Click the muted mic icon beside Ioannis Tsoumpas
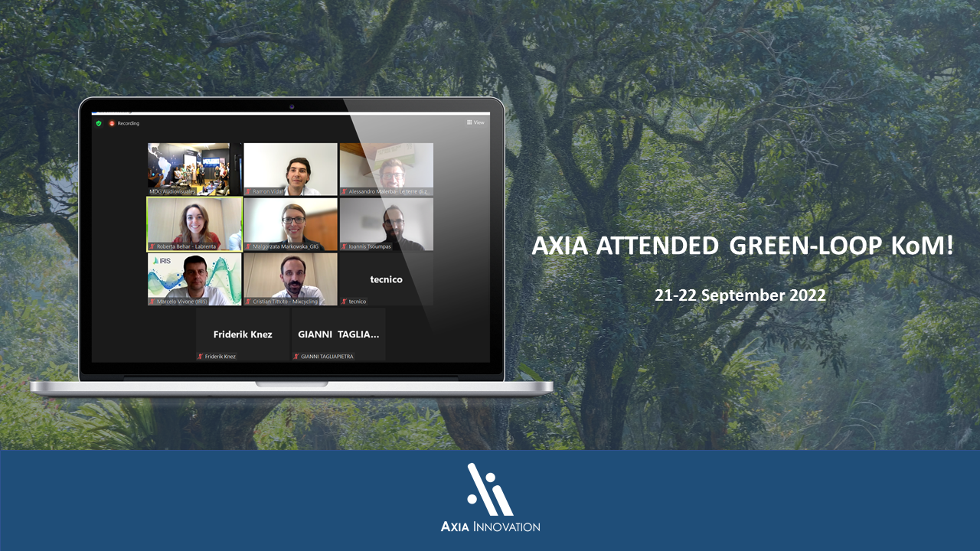The width and height of the screenshot is (980, 551). click(344, 246)
